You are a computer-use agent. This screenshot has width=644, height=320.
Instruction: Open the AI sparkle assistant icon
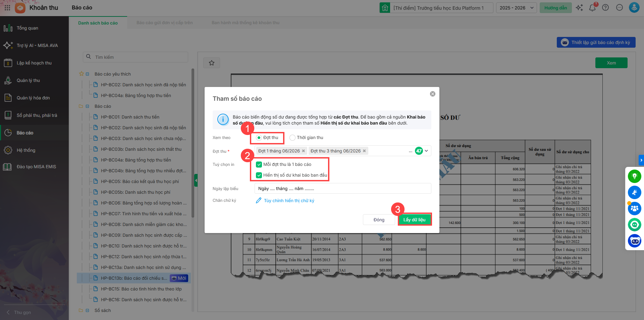579,8
